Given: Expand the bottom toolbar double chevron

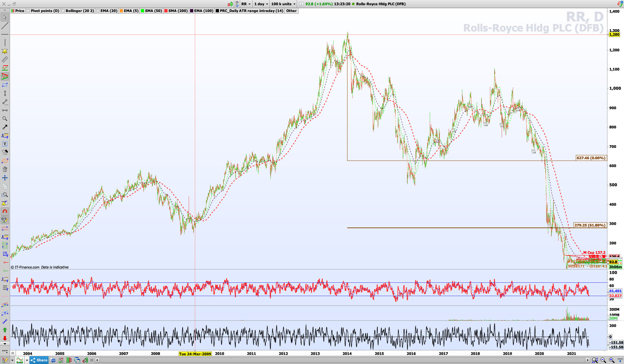Looking at the screenshot, I should (x=92, y=360).
